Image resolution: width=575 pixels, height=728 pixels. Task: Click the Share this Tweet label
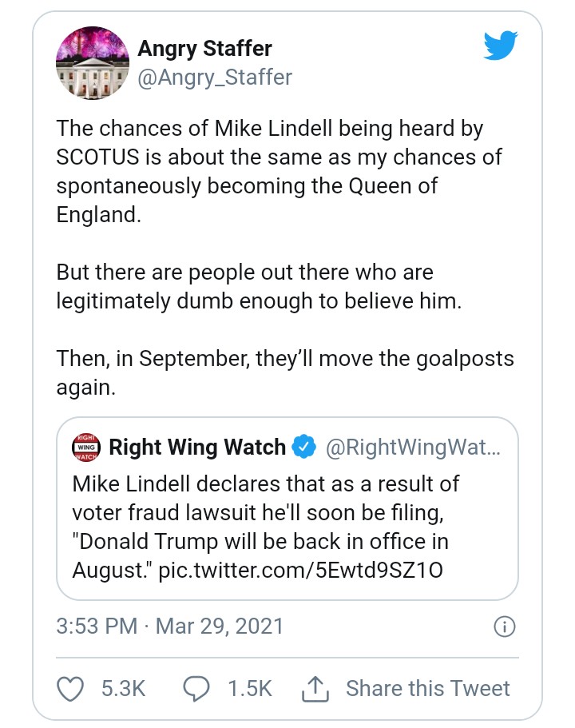click(x=427, y=688)
